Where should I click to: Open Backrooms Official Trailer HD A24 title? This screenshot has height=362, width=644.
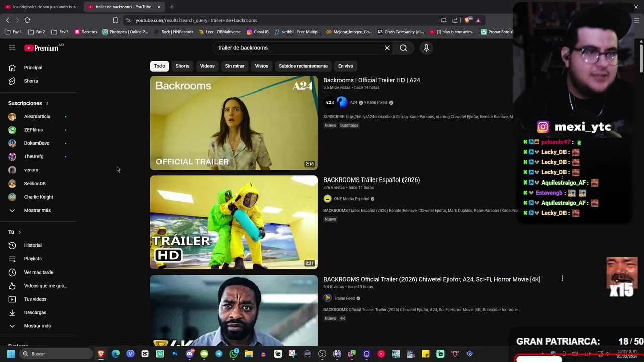pyautogui.click(x=371, y=80)
